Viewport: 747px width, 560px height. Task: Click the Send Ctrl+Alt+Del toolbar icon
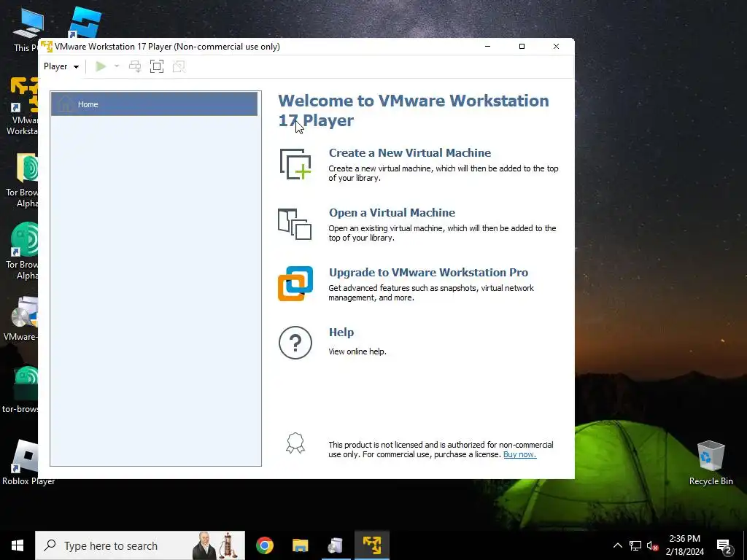point(135,66)
